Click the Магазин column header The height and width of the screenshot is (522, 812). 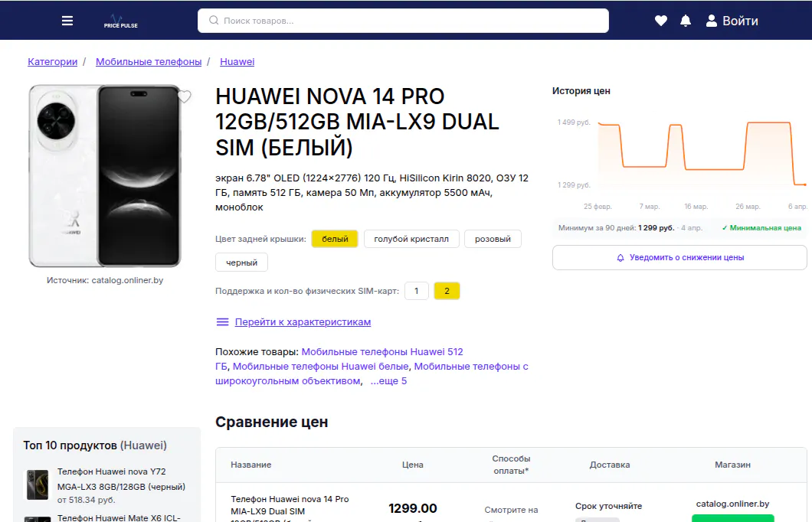pyautogui.click(x=732, y=465)
